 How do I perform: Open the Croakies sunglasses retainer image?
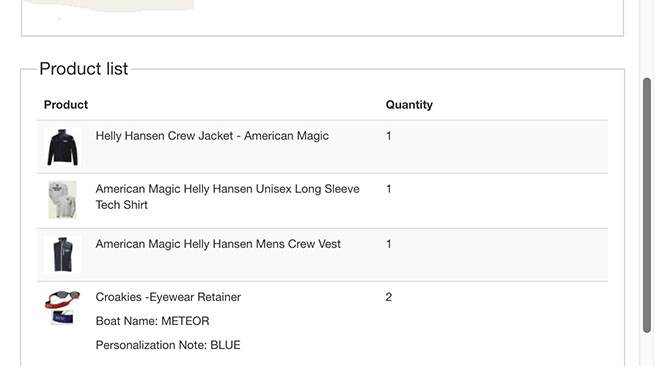(62, 299)
